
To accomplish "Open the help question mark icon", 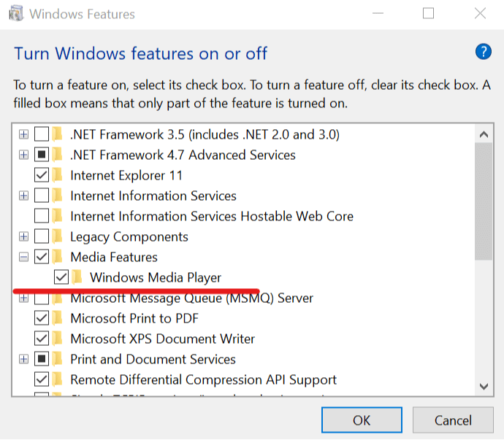I will [x=483, y=52].
